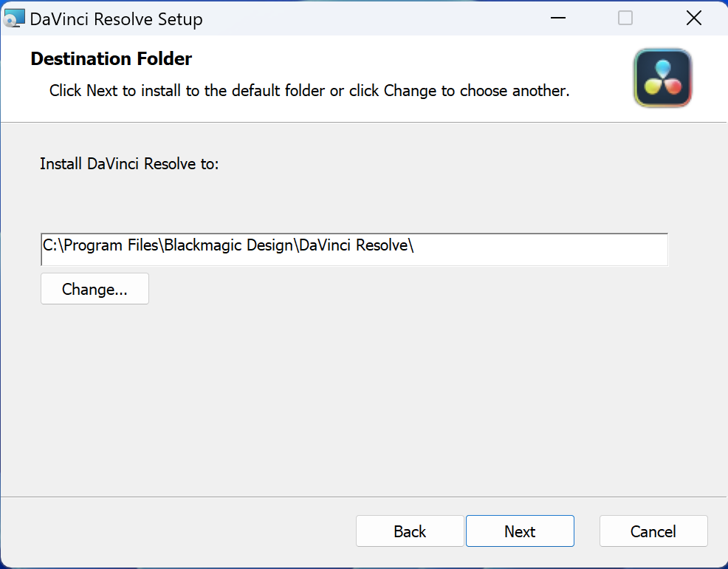This screenshot has width=728, height=569.
Task: Click empty space right of the path field
Action: tap(697, 250)
